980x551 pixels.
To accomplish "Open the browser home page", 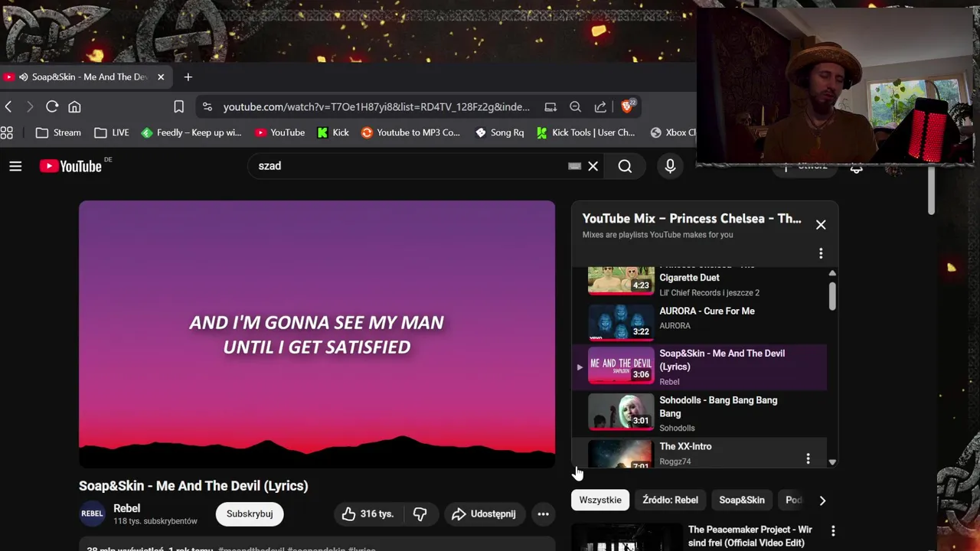I will click(x=74, y=106).
